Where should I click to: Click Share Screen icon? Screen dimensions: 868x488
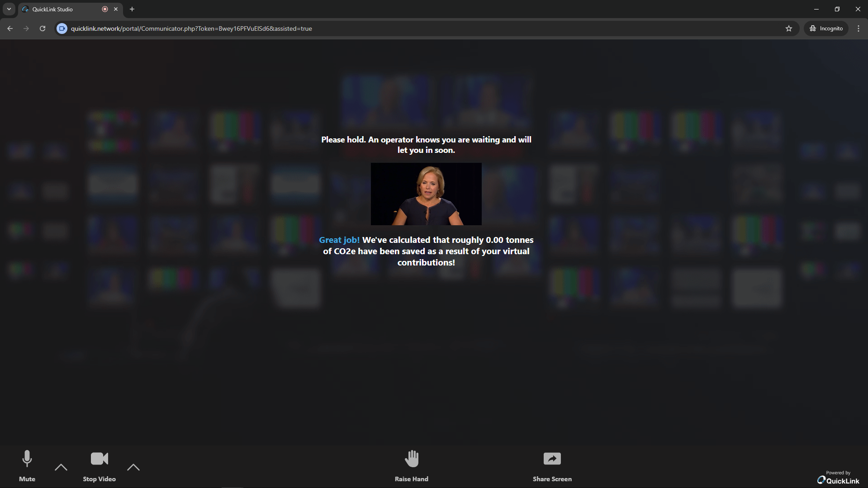[552, 459]
